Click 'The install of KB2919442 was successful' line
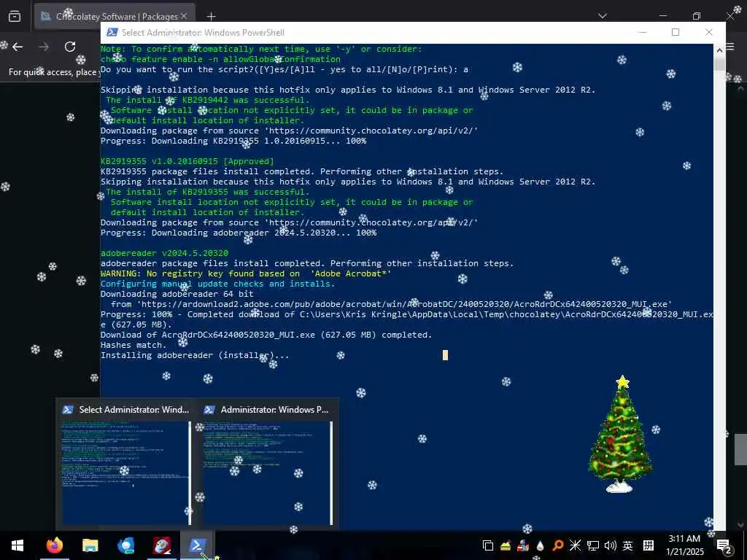747x560 pixels. pos(207,100)
